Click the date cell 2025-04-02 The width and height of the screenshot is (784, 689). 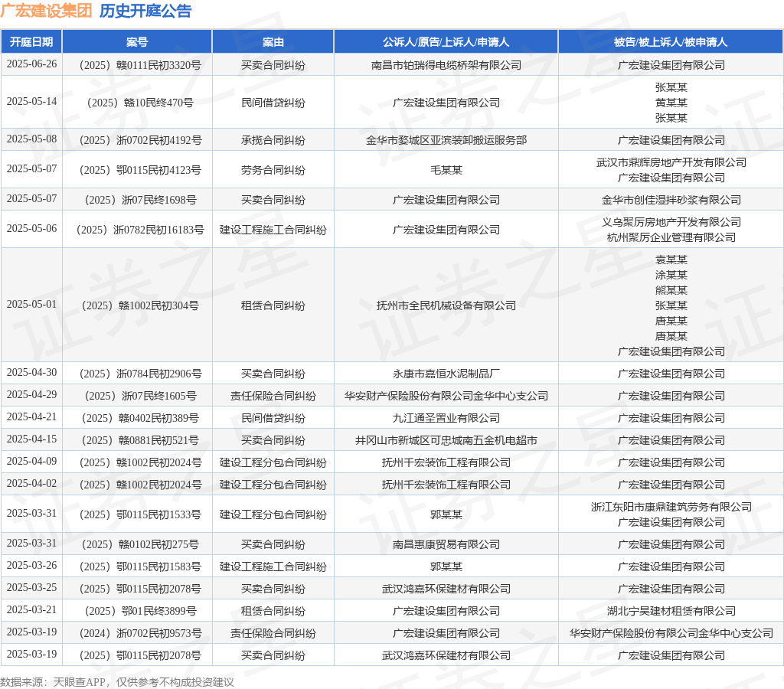point(31,484)
